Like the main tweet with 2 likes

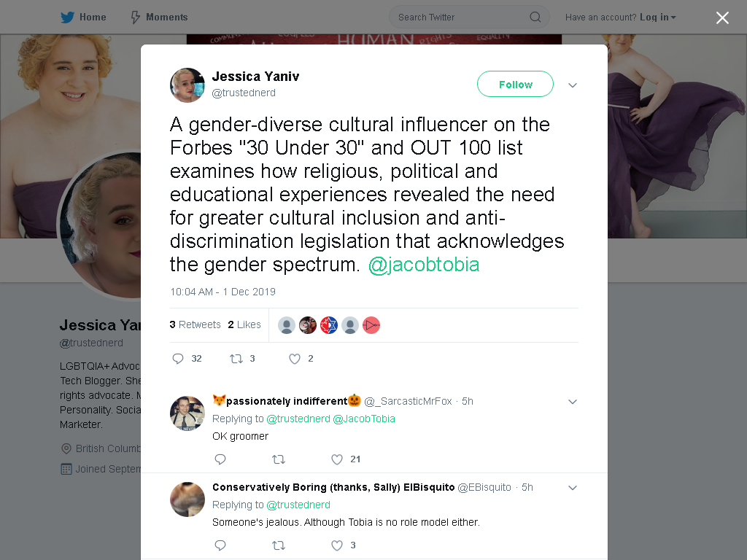pos(295,359)
